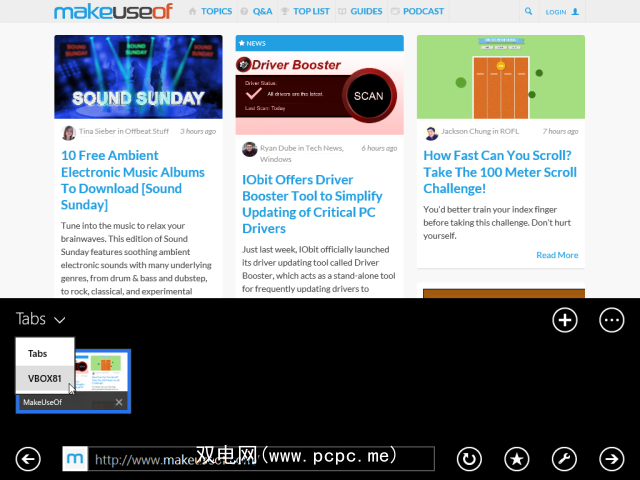640x480 pixels.
Task: Open page tools wrench icon
Action: tap(564, 459)
